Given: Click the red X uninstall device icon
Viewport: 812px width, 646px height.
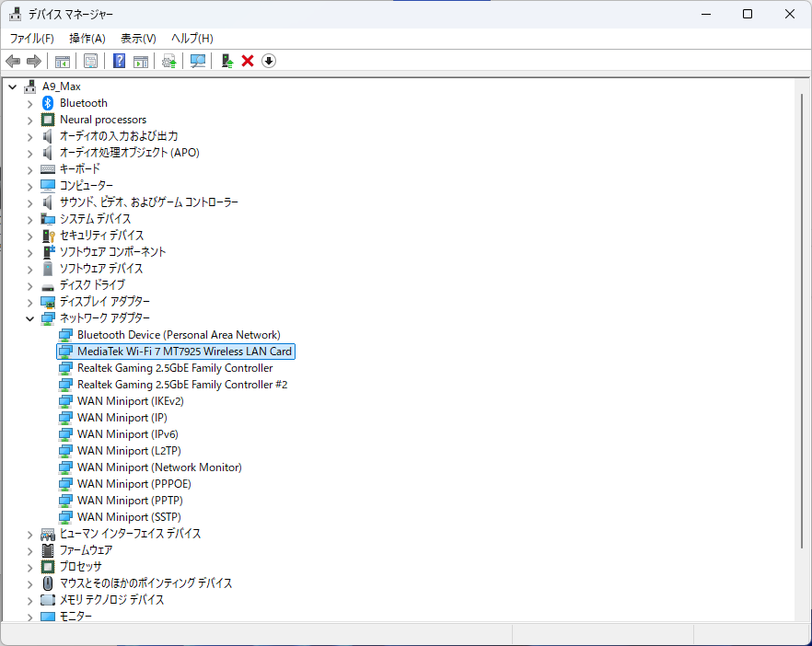Looking at the screenshot, I should pyautogui.click(x=248, y=61).
